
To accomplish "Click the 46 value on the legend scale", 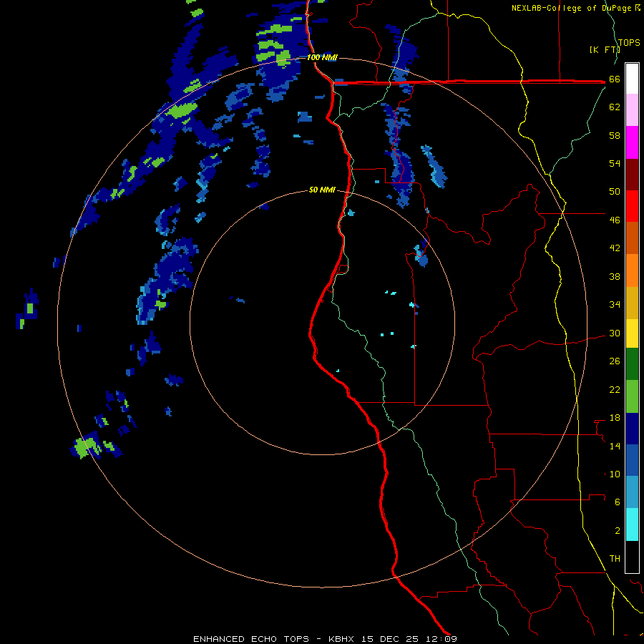I will [x=615, y=220].
